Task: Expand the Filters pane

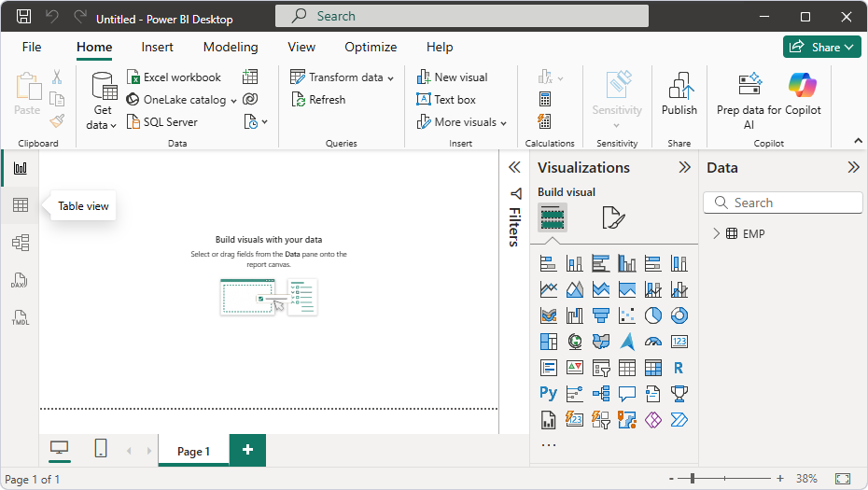Action: pos(513,167)
